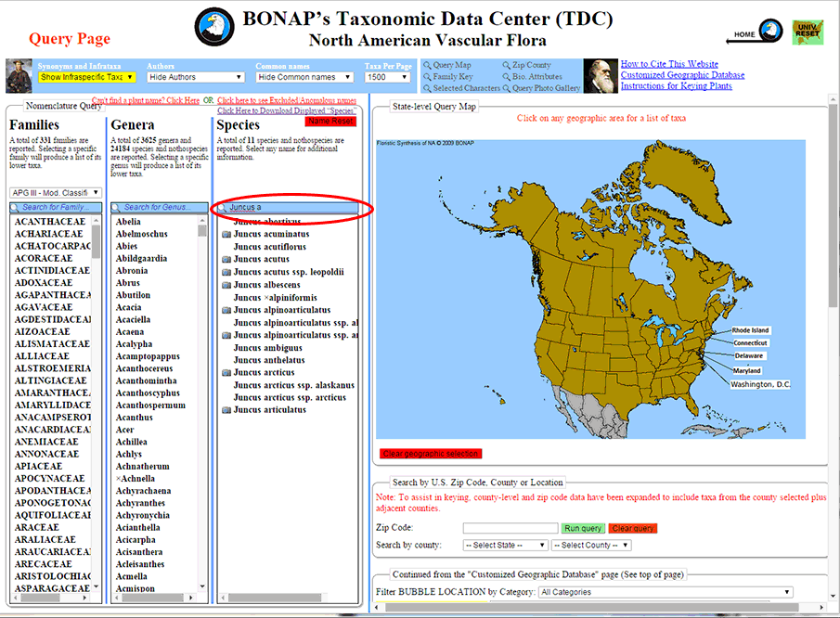Click the Name Reset button

330,121
